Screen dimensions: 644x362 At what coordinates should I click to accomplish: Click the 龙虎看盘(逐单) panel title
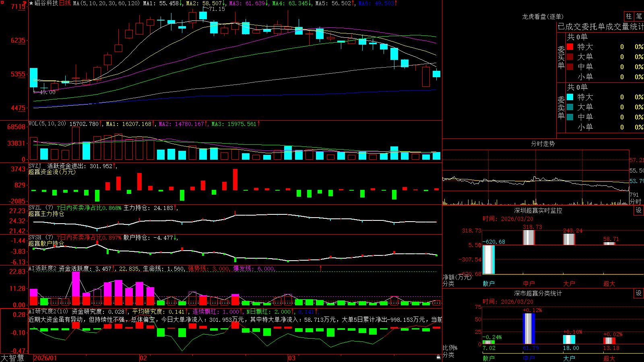click(x=543, y=16)
